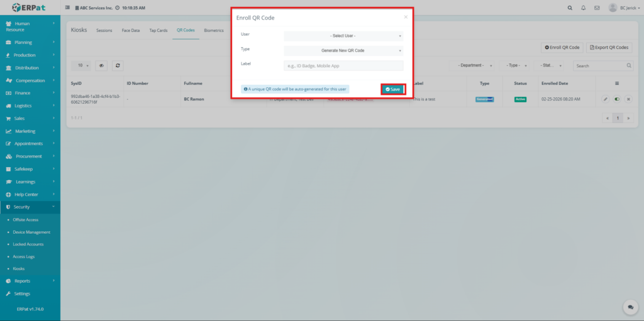The width and height of the screenshot is (644, 321).
Task: Click the Export QR Codes button
Action: pyautogui.click(x=609, y=47)
